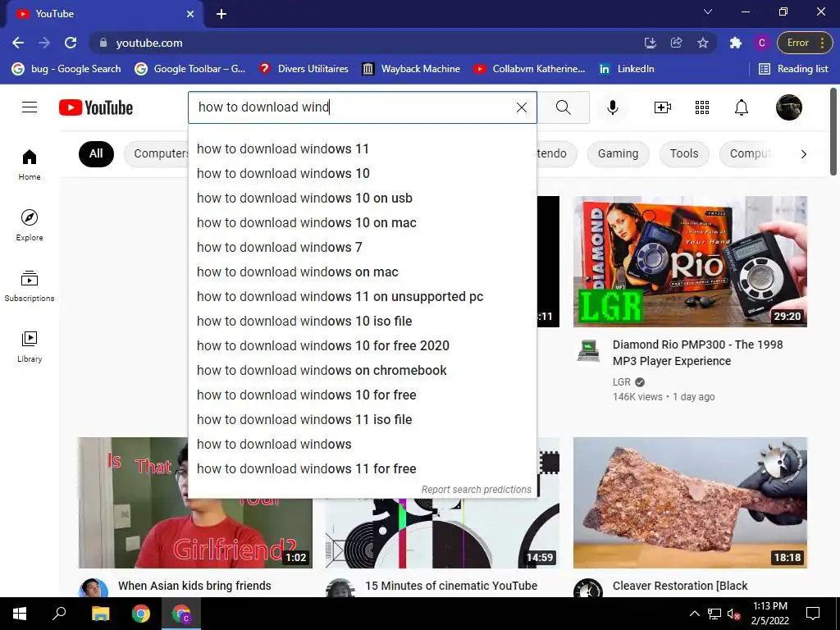Open File Explorer from taskbar

(100, 614)
